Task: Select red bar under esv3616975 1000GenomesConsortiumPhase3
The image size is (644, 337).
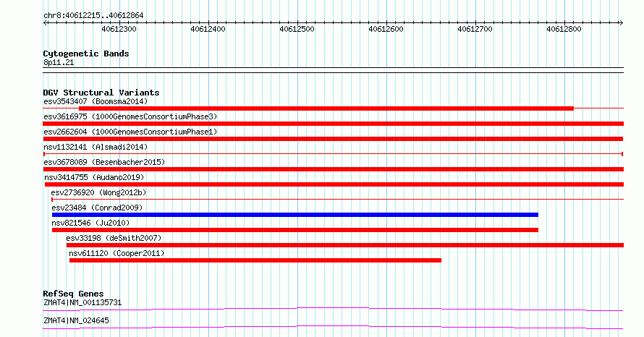Action: click(333, 124)
